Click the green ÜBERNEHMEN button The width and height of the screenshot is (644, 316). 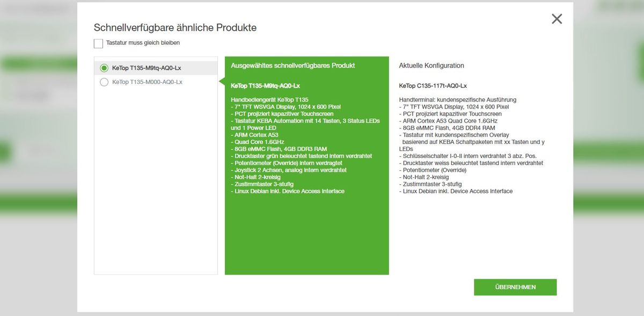[x=515, y=287]
